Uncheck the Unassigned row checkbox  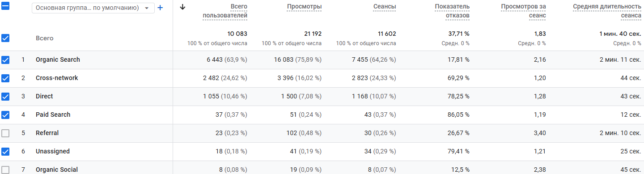click(x=5, y=152)
